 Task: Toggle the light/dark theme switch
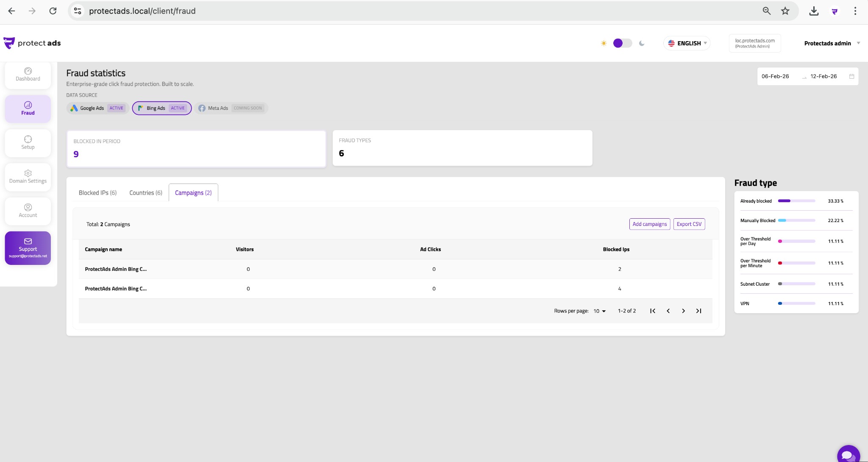pyautogui.click(x=622, y=43)
